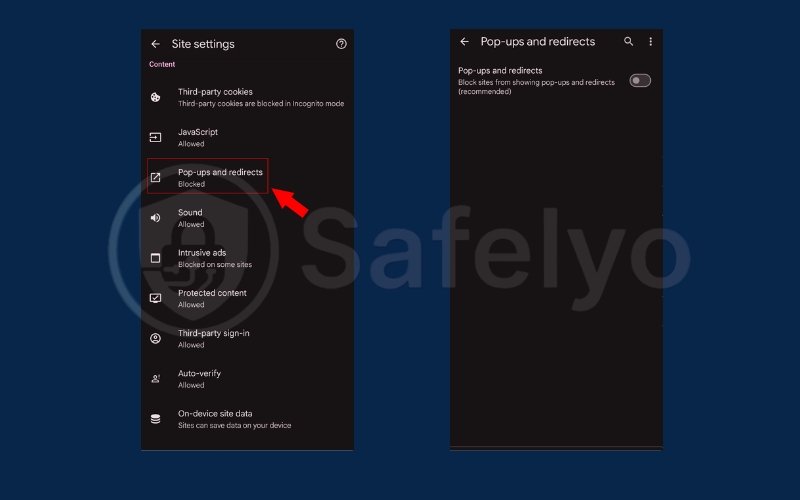This screenshot has height=500, width=800.
Task: Toggle the Pop-ups and redirects switch
Action: click(x=640, y=81)
